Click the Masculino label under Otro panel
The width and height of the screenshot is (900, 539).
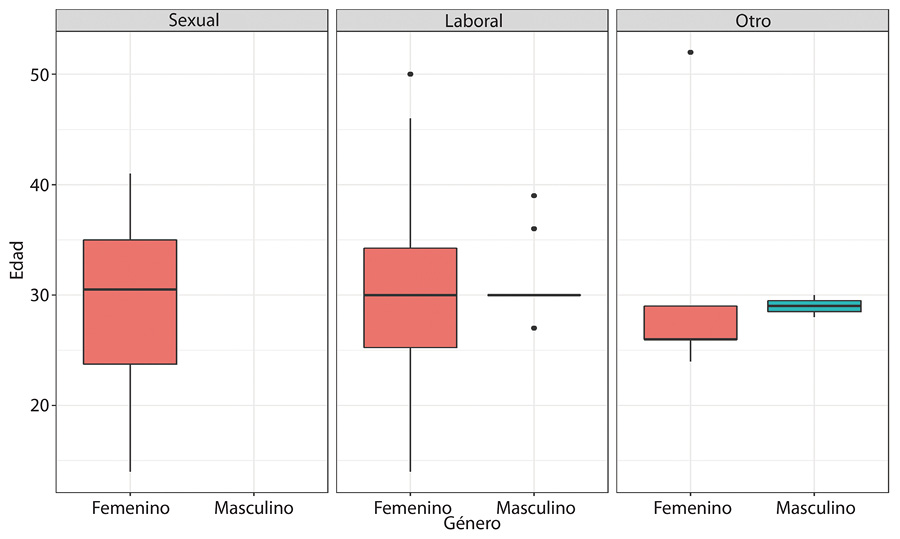tap(816, 508)
